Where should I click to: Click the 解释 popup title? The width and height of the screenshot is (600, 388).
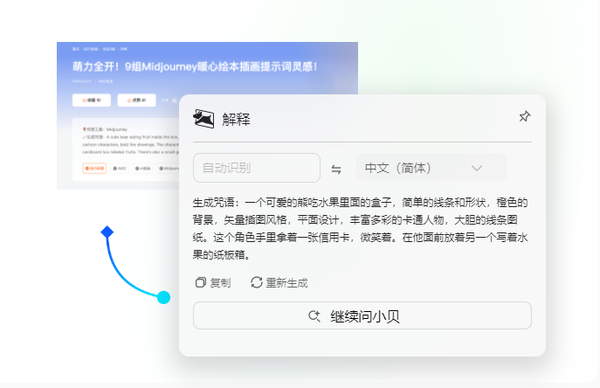tap(236, 119)
